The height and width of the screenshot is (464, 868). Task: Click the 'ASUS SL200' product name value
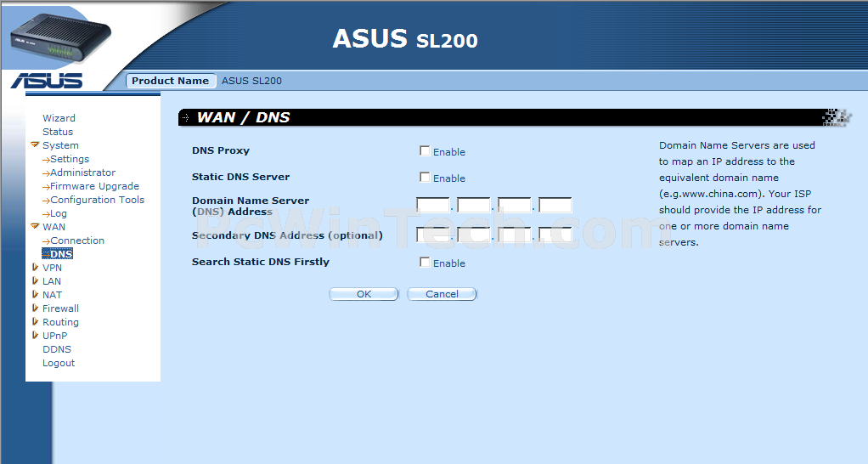tap(251, 81)
